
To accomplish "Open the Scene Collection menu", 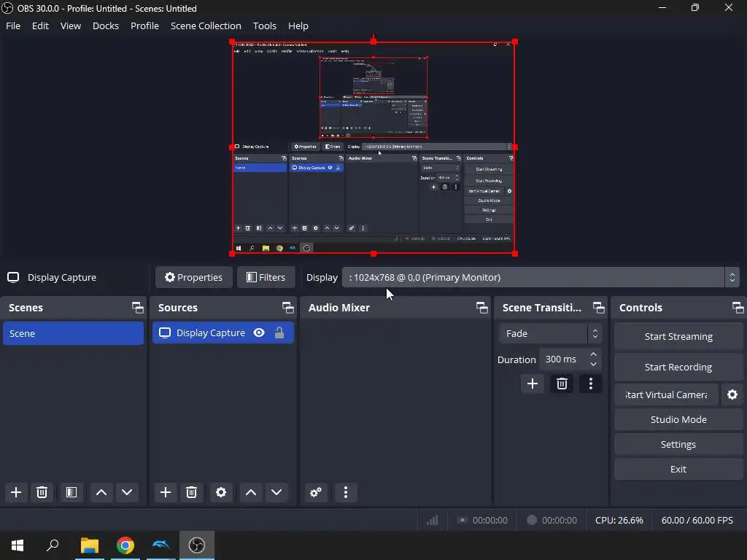I will click(206, 26).
